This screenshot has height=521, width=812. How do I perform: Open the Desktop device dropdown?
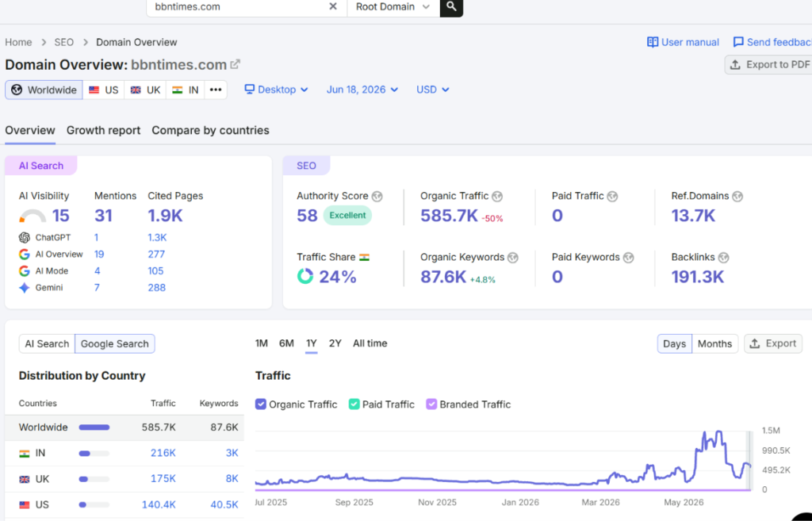pos(277,90)
